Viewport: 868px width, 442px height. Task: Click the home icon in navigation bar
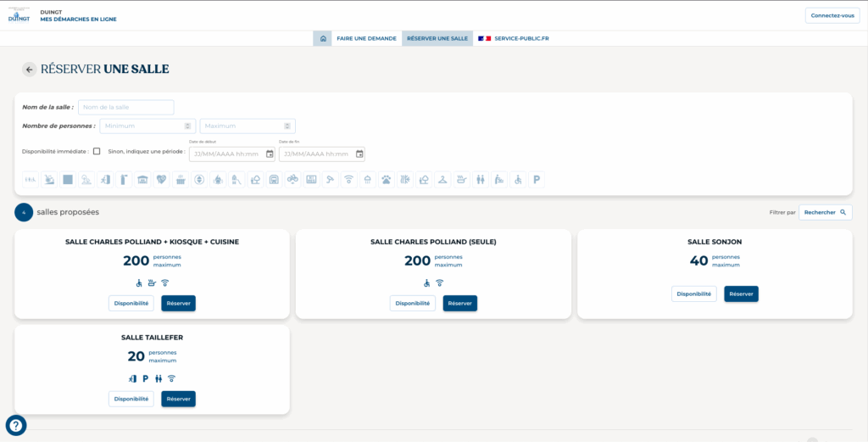pyautogui.click(x=322, y=38)
